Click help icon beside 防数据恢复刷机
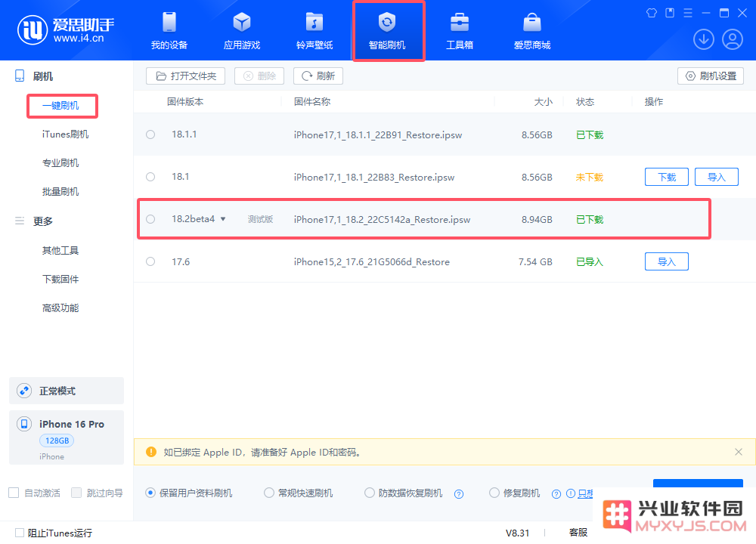 (x=459, y=493)
